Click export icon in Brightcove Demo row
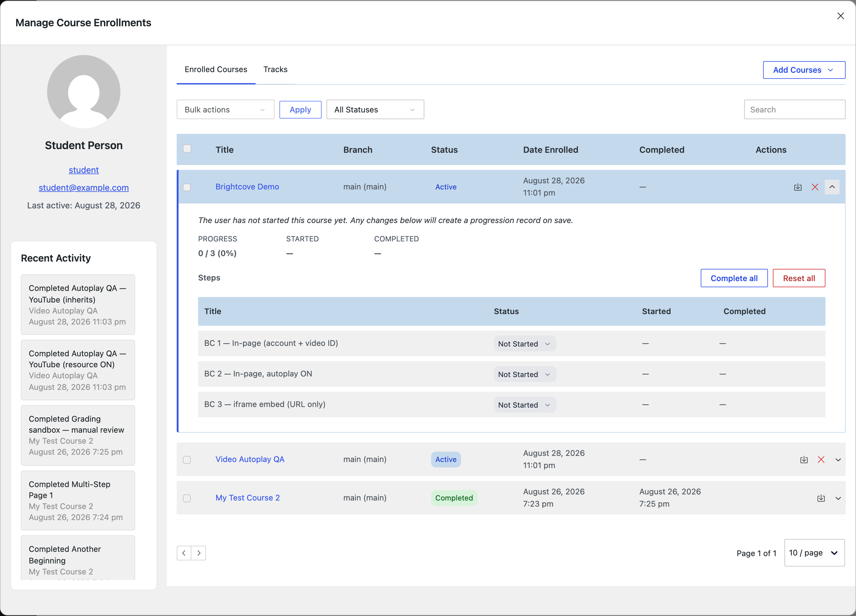 pos(798,187)
